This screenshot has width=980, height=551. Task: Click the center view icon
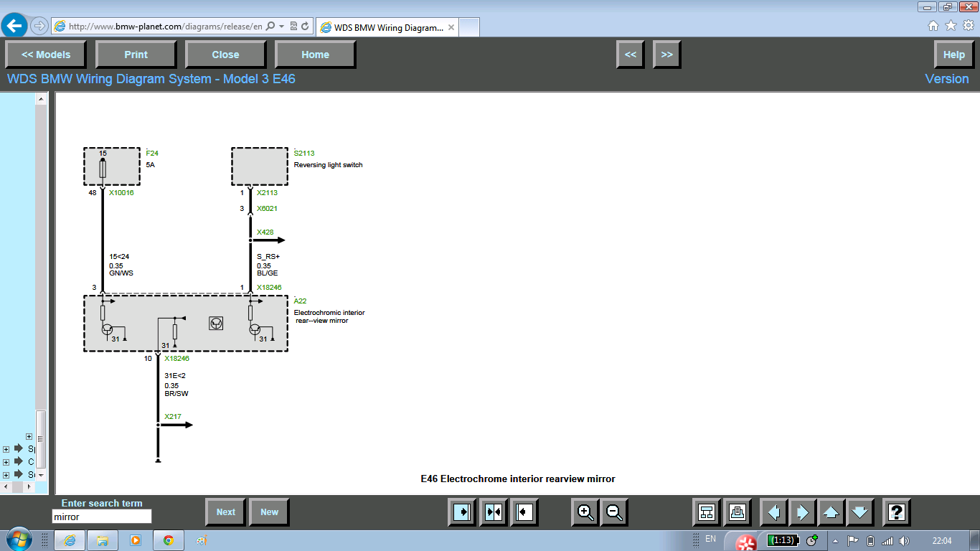(x=494, y=512)
